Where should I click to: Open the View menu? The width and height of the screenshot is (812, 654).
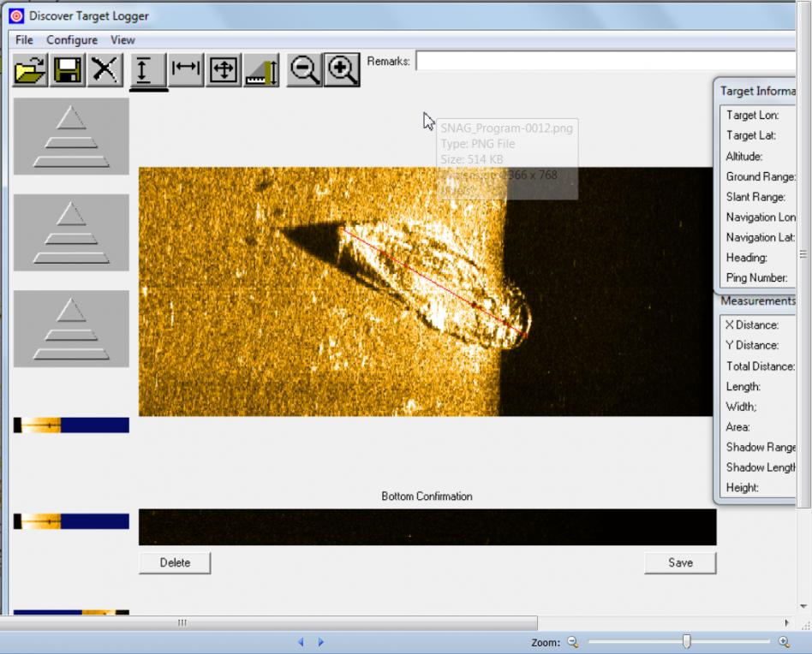point(122,40)
